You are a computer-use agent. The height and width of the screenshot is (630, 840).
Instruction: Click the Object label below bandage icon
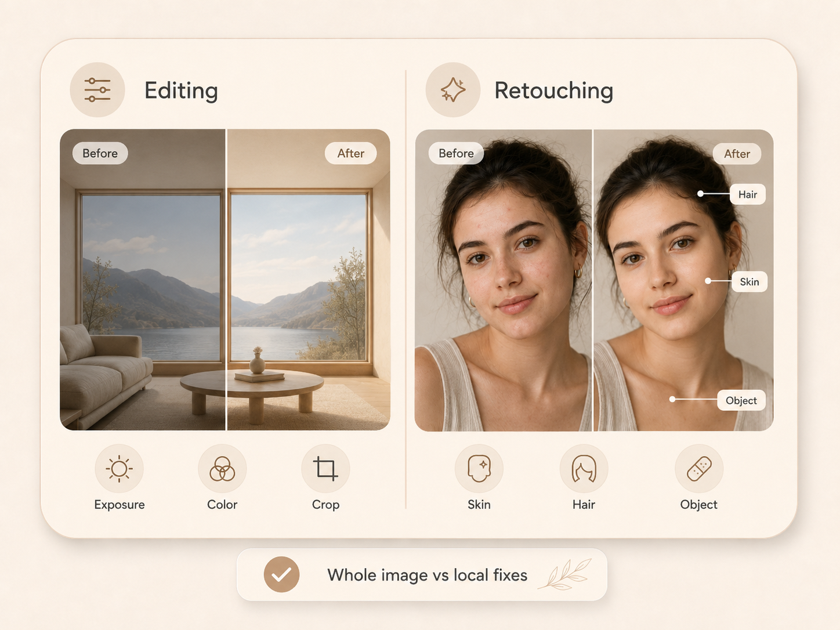point(698,505)
